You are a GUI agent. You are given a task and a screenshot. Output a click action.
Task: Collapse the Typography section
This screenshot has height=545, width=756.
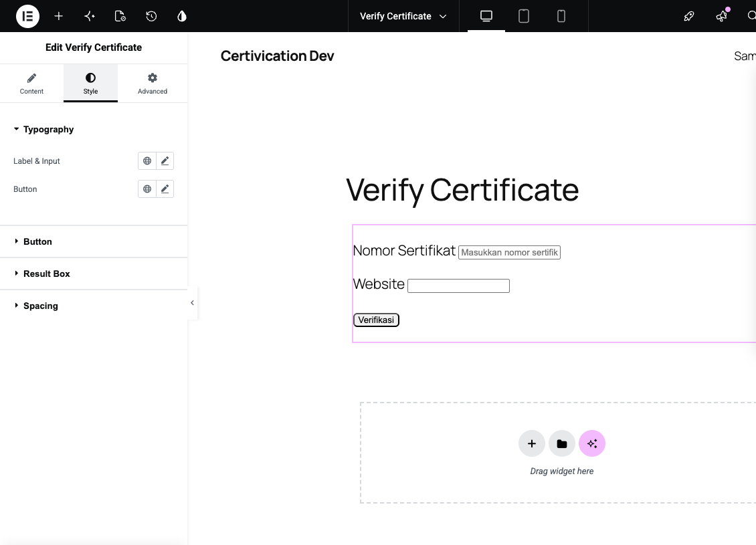[94, 129]
